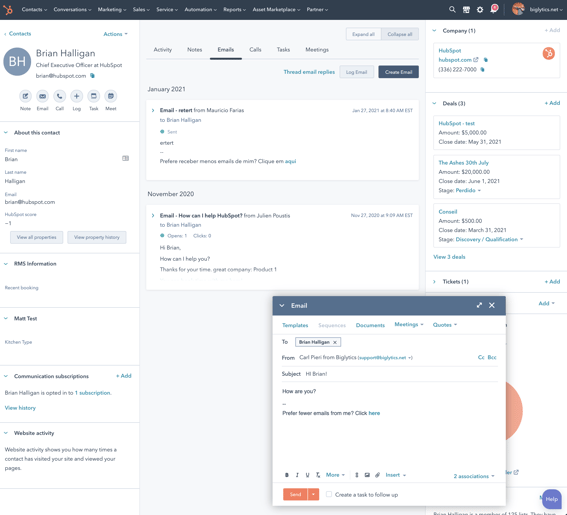Switch to the Meetings tab

[x=317, y=50]
